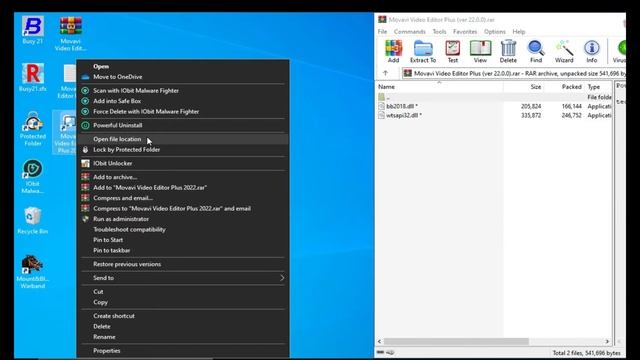Select the Movavi Video Edit RAR desktop icon

[71, 33]
